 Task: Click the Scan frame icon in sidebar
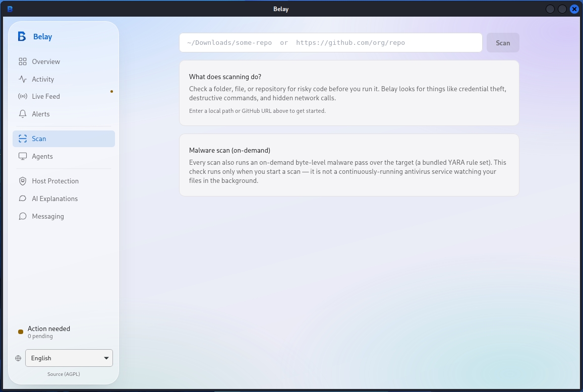(23, 139)
